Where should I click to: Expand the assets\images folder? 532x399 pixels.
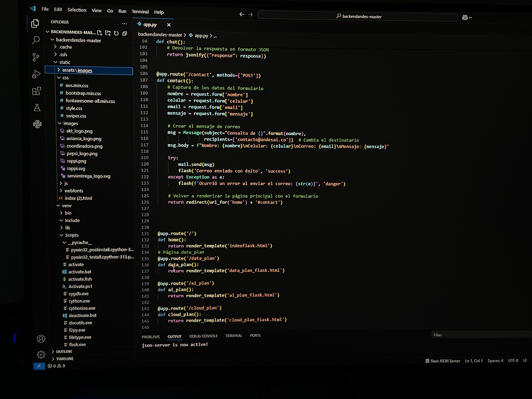pyautogui.click(x=89, y=70)
